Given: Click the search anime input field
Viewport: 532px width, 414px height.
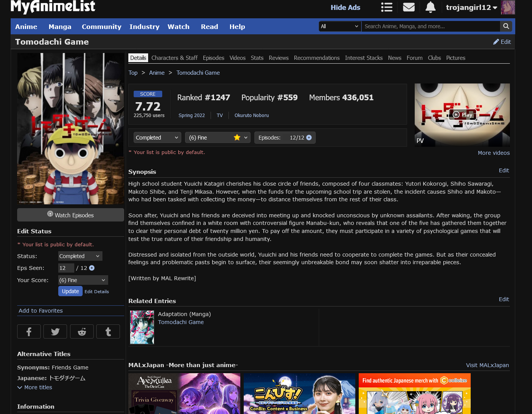Looking at the screenshot, I should (x=430, y=26).
